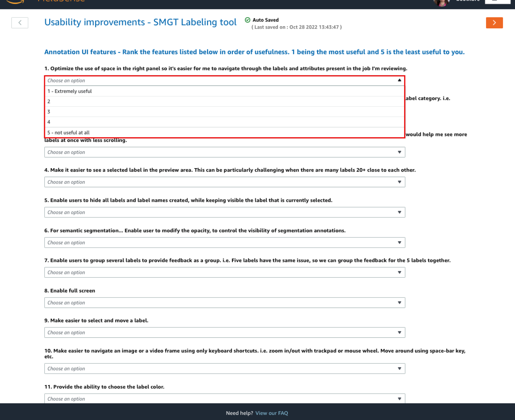
Task: Select the '1 - Extremely useful' option
Action: pyautogui.click(x=224, y=91)
